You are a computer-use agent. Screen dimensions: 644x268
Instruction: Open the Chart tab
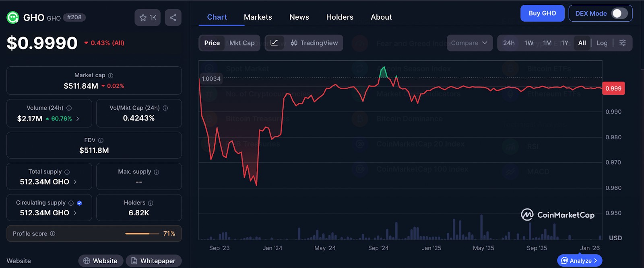pyautogui.click(x=217, y=17)
